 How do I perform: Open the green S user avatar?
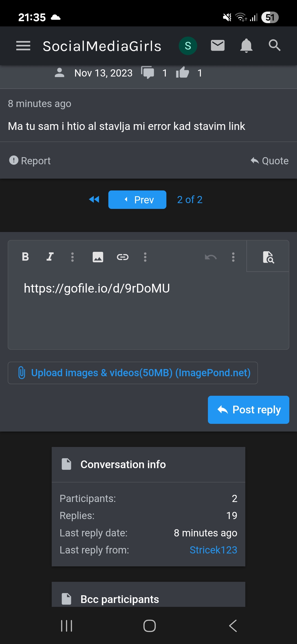[188, 46]
